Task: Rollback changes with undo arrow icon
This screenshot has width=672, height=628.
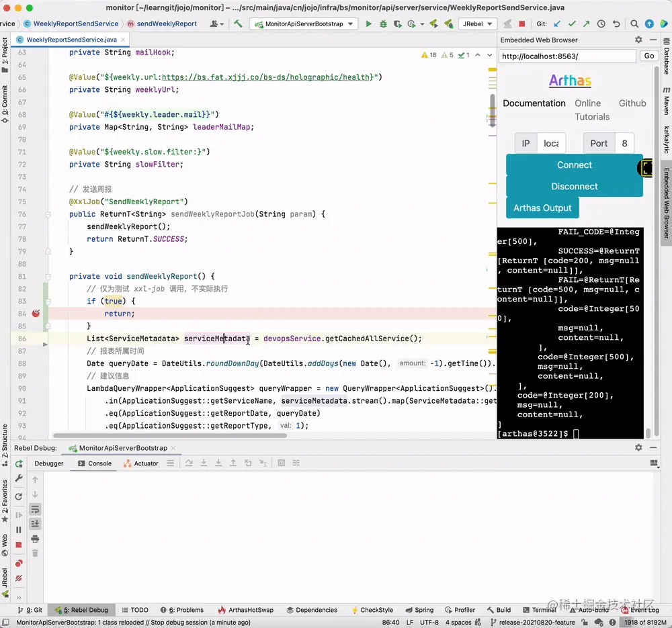Action: tap(616, 24)
